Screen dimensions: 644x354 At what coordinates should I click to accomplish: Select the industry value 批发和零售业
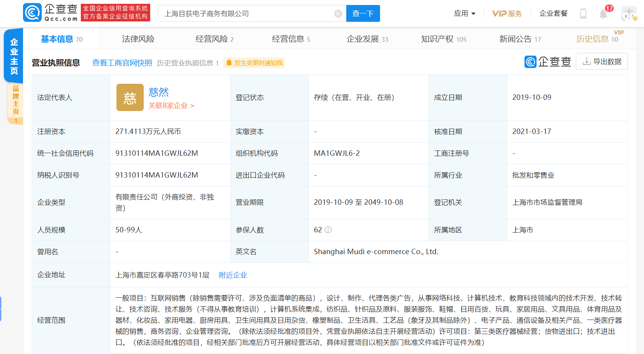coord(533,175)
